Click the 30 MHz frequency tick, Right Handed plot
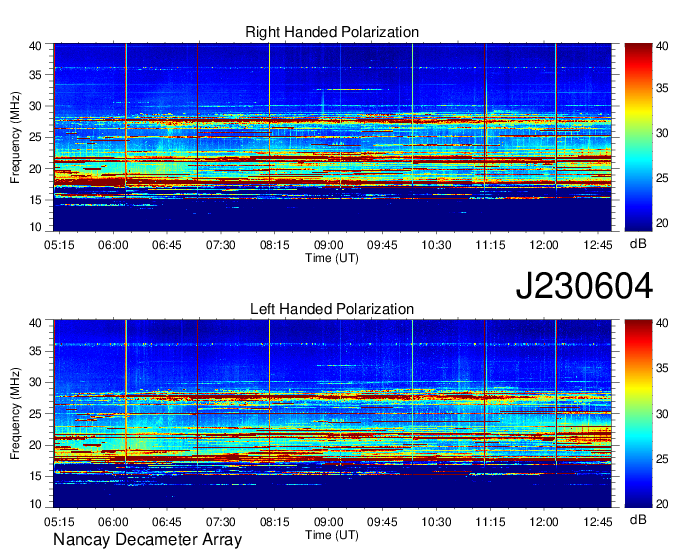 tap(35, 106)
